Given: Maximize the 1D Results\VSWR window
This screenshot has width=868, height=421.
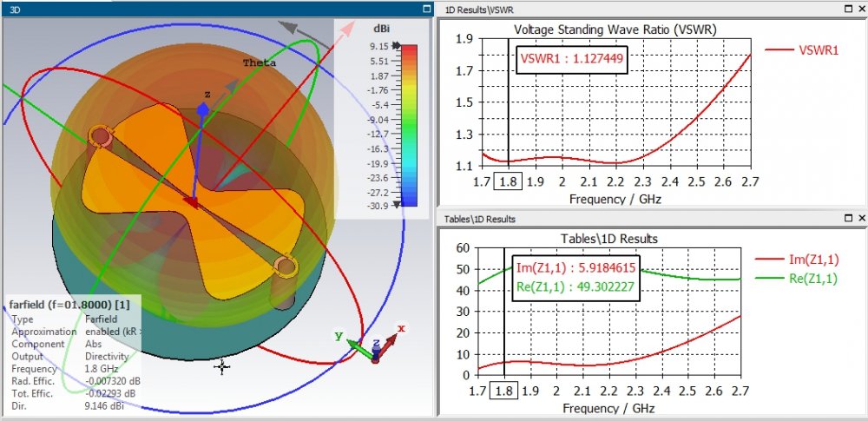Looking at the screenshot, I should coord(848,9).
